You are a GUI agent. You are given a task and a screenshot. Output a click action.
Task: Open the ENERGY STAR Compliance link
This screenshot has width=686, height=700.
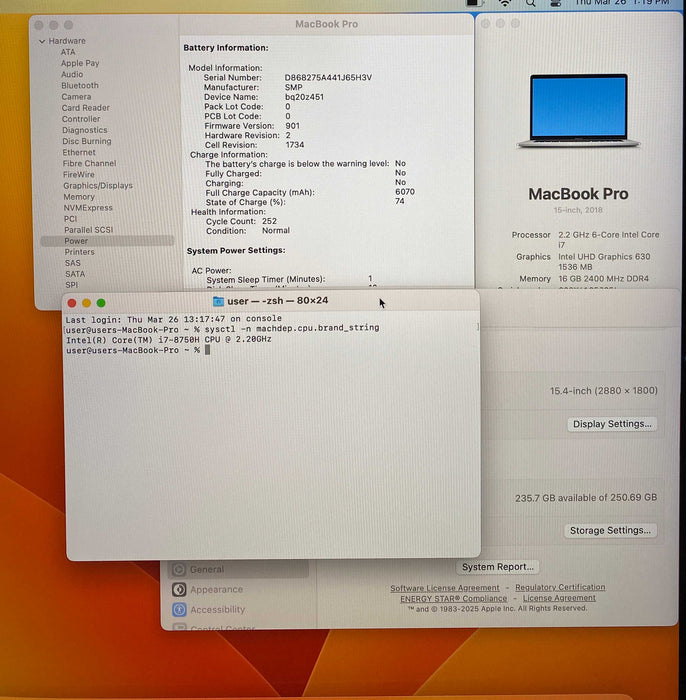[x=453, y=599]
